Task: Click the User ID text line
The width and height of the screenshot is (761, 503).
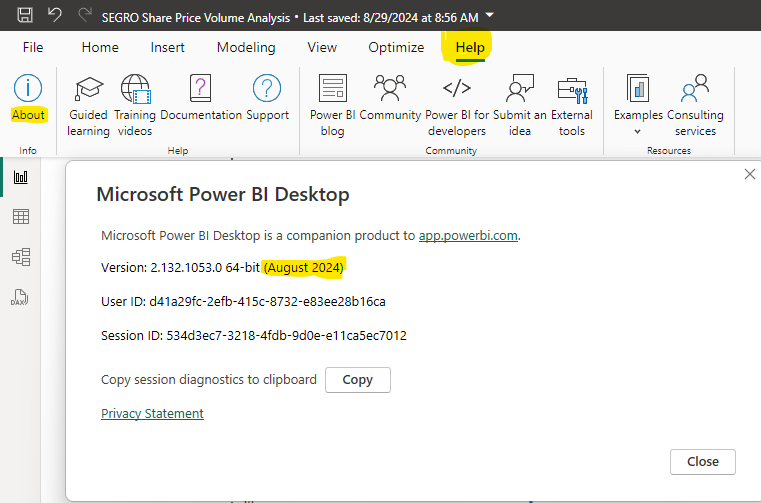Action: tap(243, 302)
